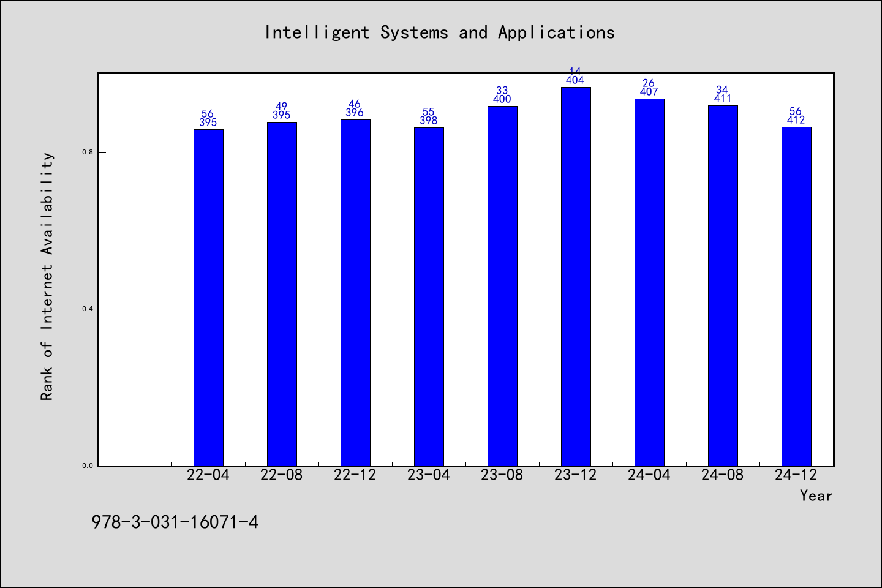Click the 24-12 x-axis tick label

tap(796, 475)
